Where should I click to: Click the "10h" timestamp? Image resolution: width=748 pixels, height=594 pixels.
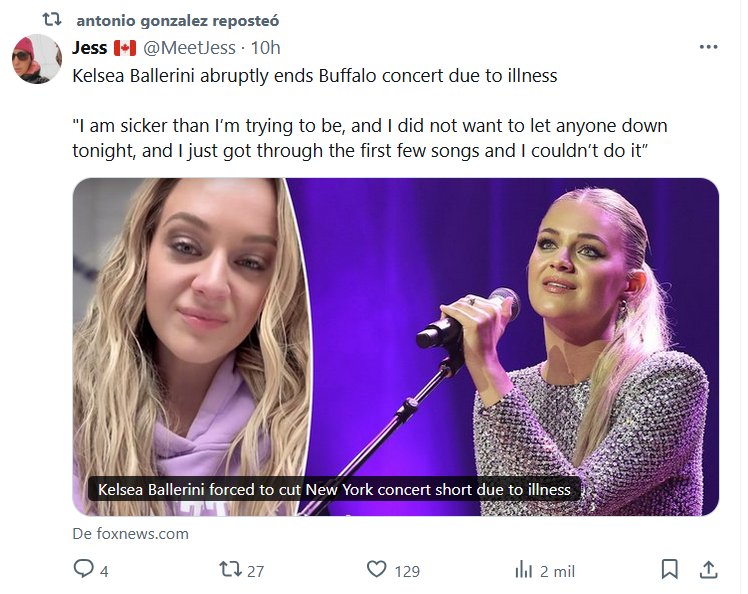265,48
